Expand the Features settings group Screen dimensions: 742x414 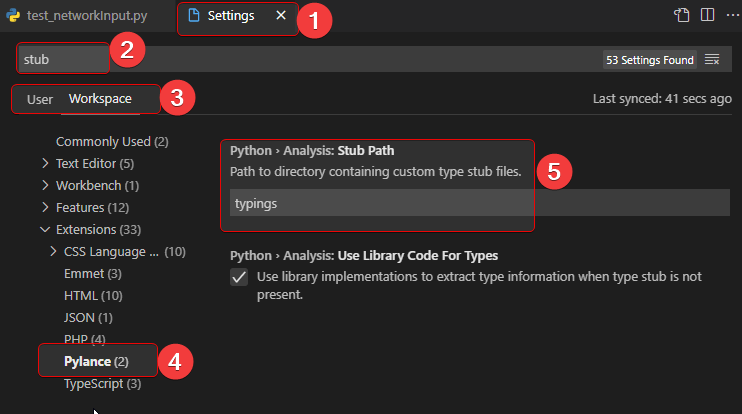click(45, 207)
